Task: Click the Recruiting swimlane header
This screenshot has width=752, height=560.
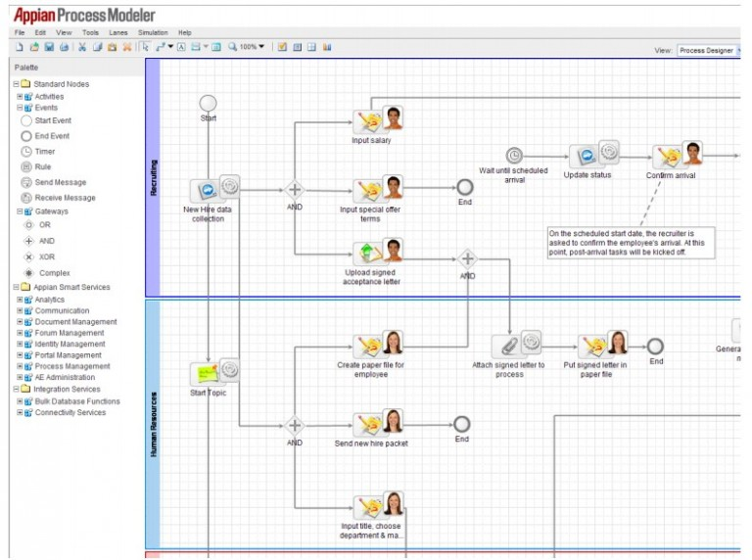Action: (152, 178)
